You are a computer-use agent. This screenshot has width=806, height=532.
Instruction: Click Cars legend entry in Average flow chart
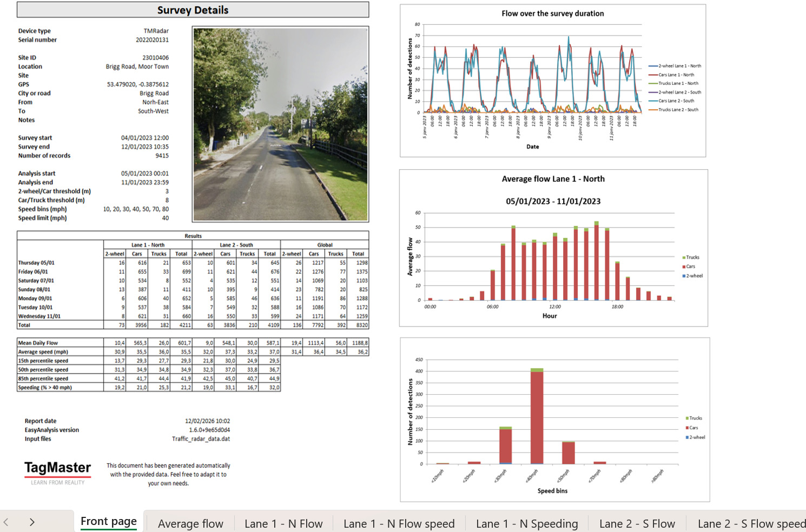coord(690,267)
